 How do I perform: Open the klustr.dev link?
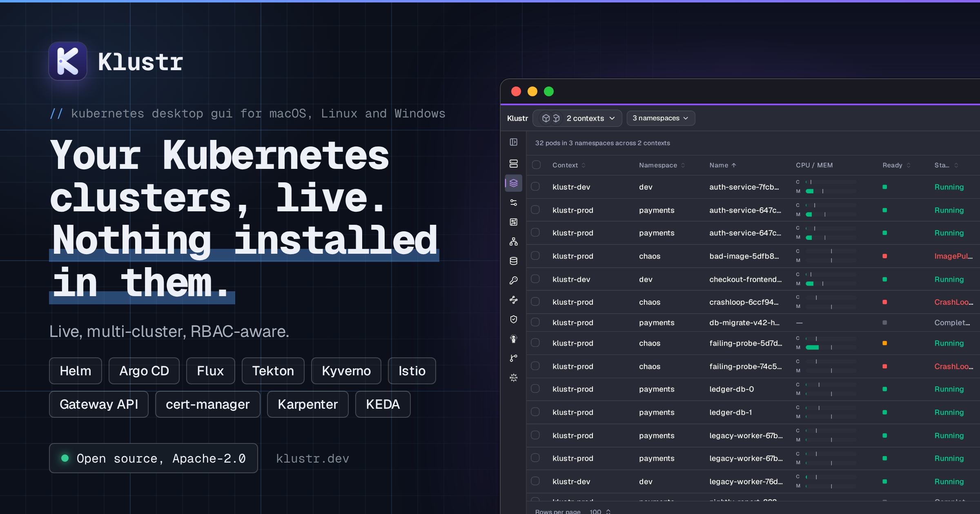(x=313, y=459)
